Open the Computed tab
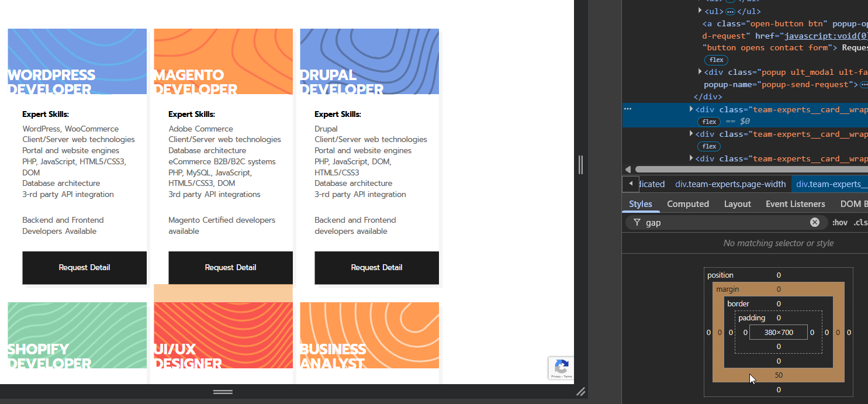Viewport: 868px width, 404px height. click(x=688, y=204)
